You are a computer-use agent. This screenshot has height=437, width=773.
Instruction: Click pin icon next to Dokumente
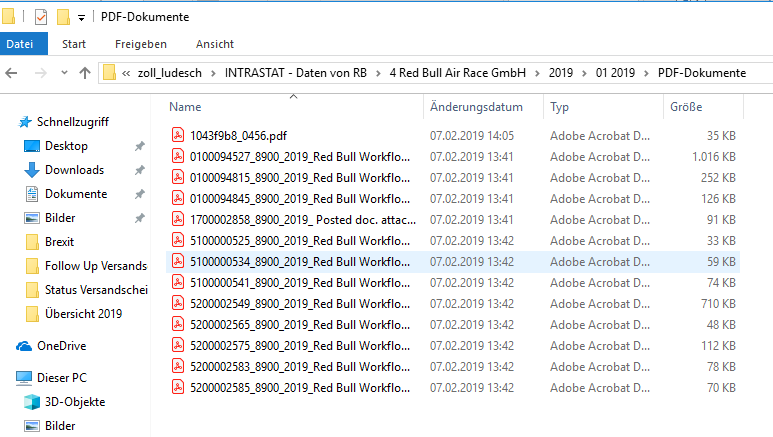(140, 194)
